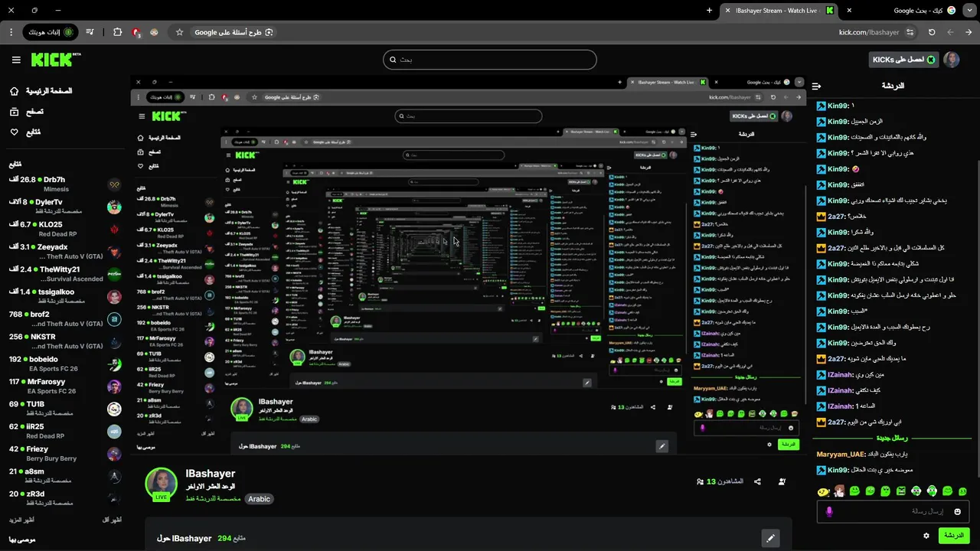Open Chrome three-dot menu
Viewport: 980px width, 551px height.
pos(11,32)
